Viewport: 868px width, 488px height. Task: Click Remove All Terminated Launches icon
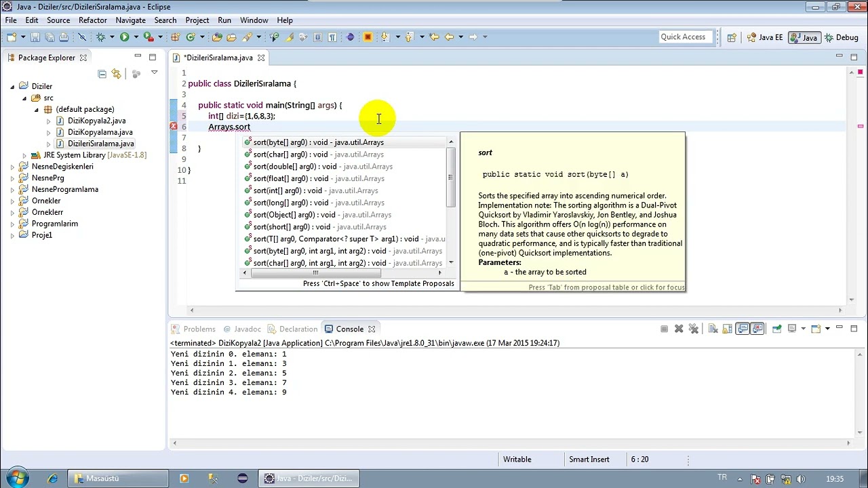pyautogui.click(x=693, y=329)
